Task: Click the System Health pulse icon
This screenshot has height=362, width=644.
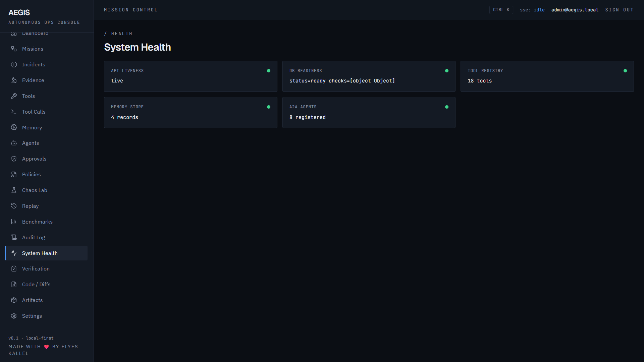Action: (x=14, y=253)
